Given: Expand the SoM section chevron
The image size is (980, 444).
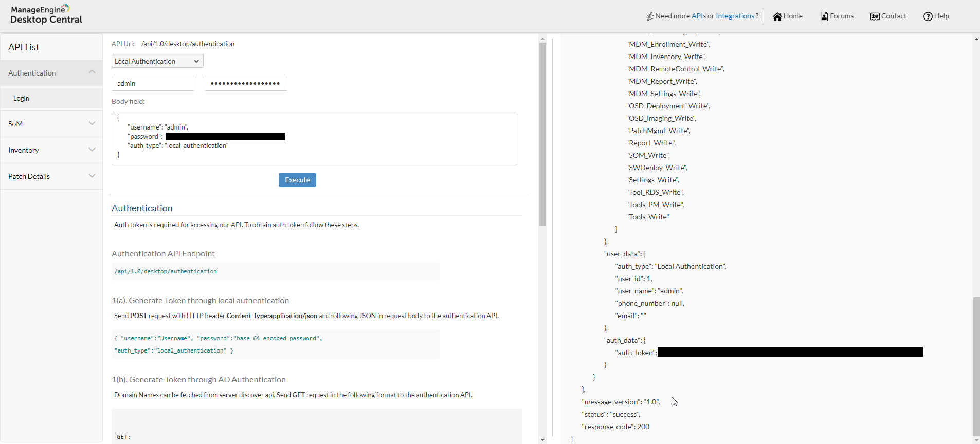Looking at the screenshot, I should tap(92, 123).
